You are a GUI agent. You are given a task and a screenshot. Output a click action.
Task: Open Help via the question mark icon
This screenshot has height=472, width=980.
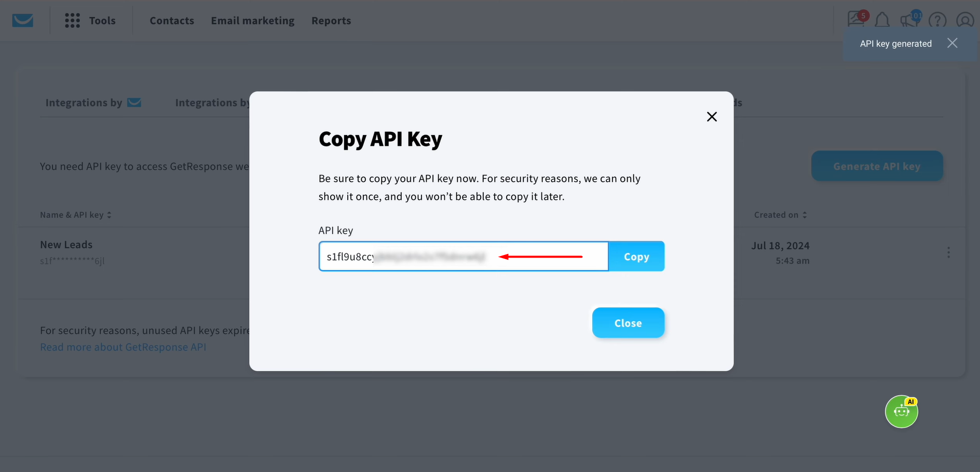937,20
